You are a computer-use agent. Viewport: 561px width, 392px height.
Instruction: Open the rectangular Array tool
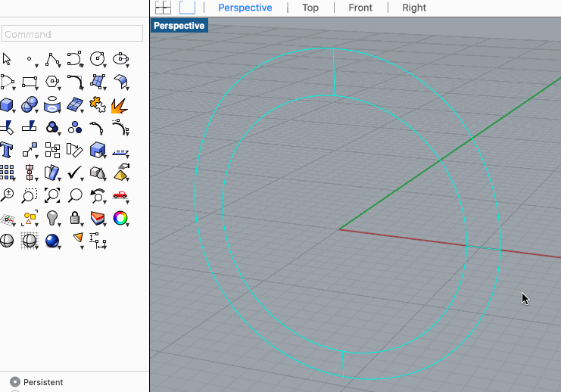coord(7,173)
